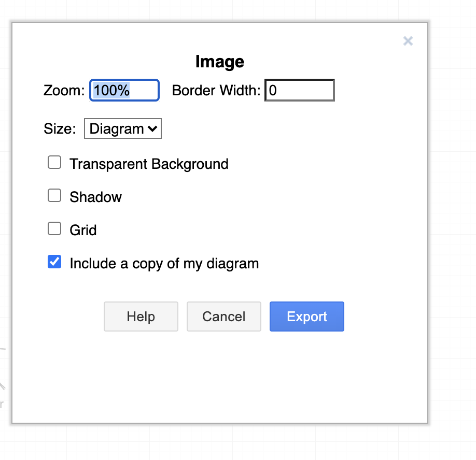Click the Include a copy checkbox label
This screenshot has height=460, width=476.
[x=164, y=263]
